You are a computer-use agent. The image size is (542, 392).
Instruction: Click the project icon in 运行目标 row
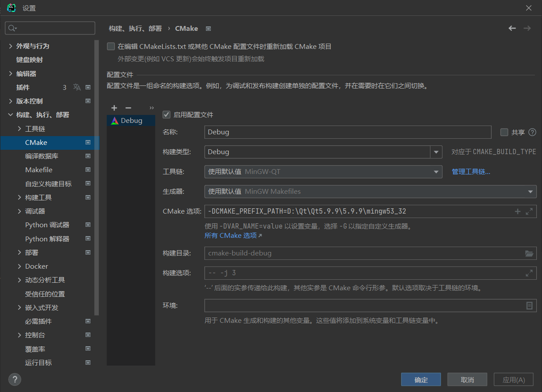(88, 363)
